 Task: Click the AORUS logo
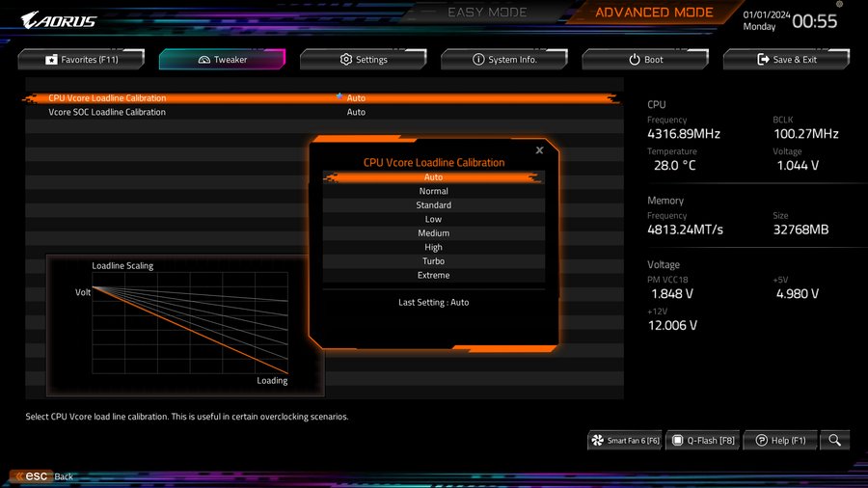pyautogui.click(x=59, y=21)
